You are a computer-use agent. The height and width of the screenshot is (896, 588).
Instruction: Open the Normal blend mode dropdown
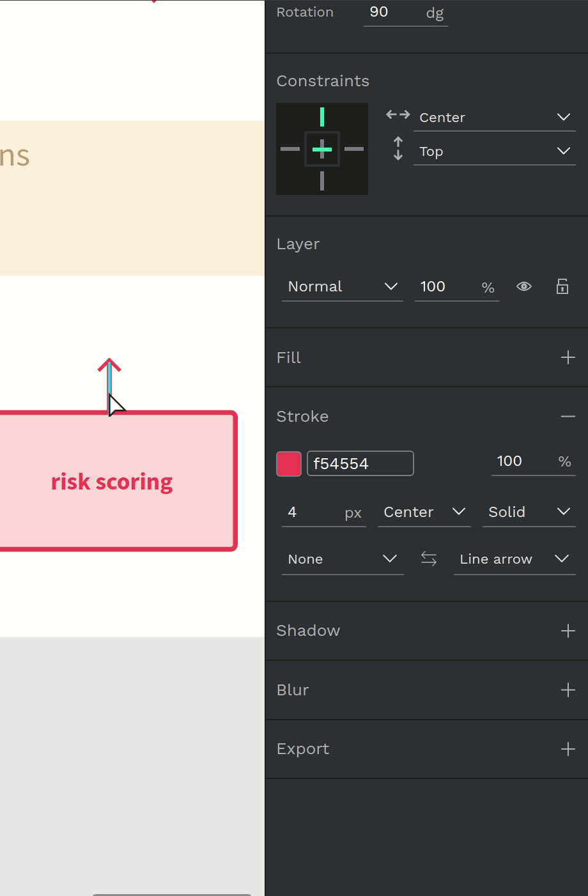(x=343, y=287)
